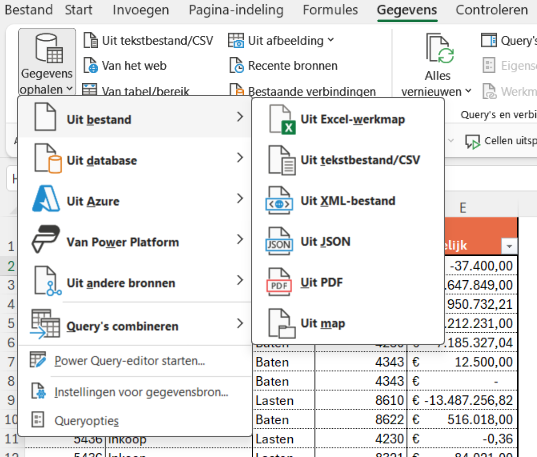Expand Uit Azure submenu chevron
Screen dimensions: 537x457
(x=240, y=198)
